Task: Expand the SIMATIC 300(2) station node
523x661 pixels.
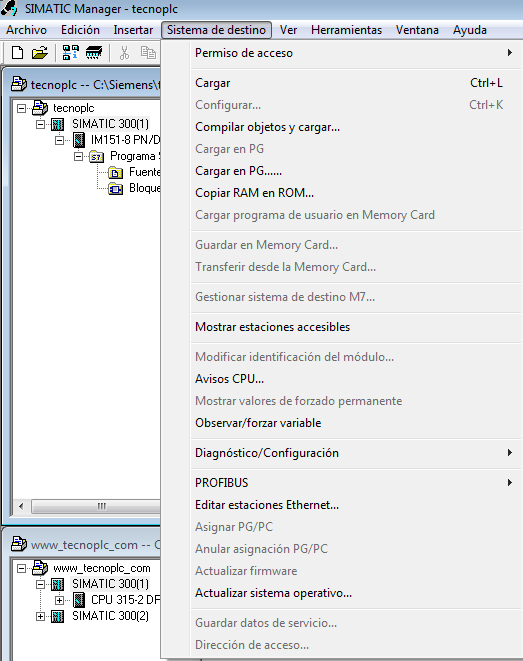Action: coord(40,616)
